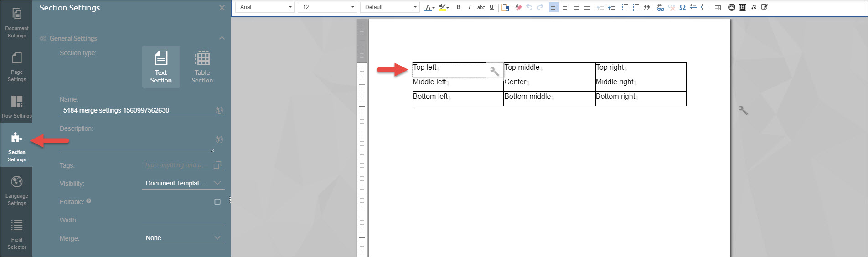Image resolution: width=868 pixels, height=257 pixels.
Task: Open the Document Settings tab
Action: click(17, 23)
